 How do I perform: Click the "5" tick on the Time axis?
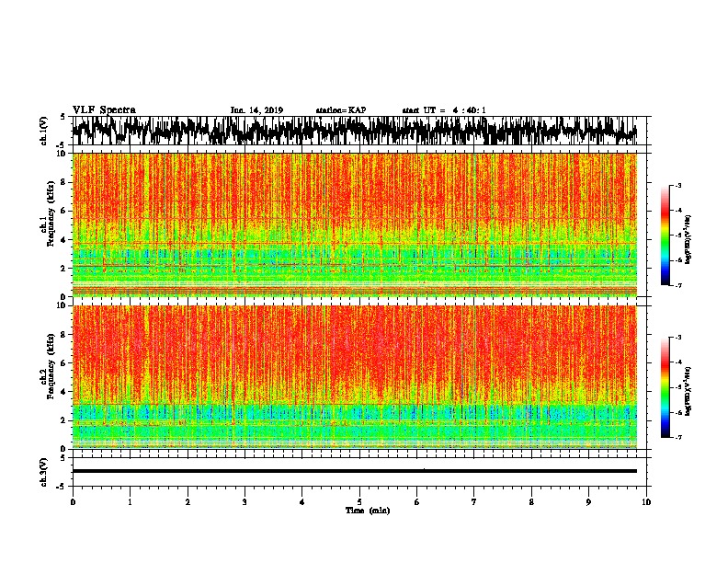(359, 502)
